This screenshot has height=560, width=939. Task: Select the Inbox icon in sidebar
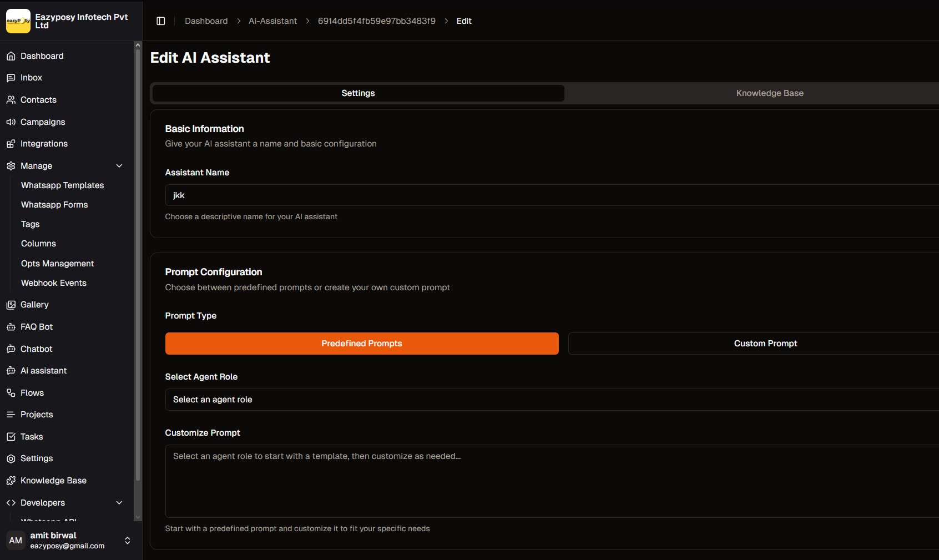tap(11, 78)
